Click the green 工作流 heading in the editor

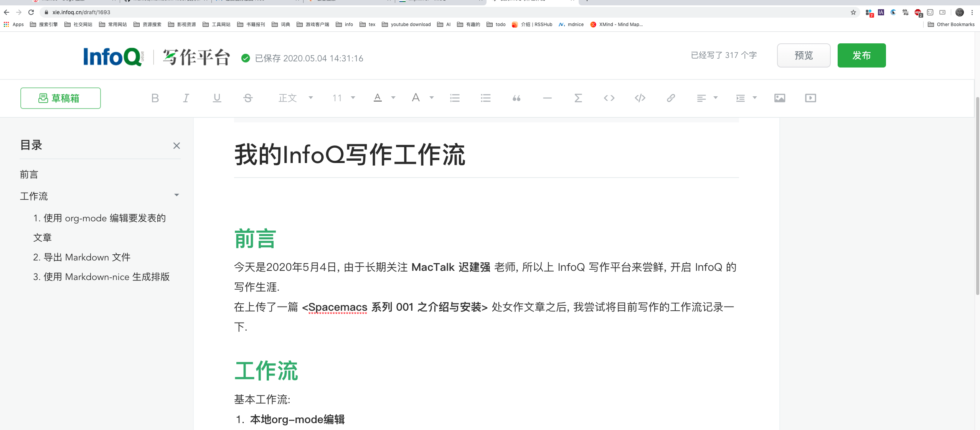coord(266,371)
